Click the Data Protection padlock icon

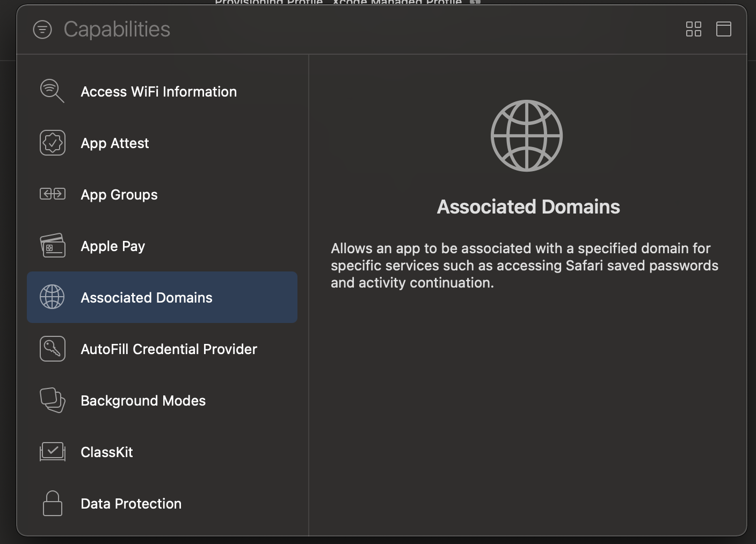pyautogui.click(x=53, y=503)
